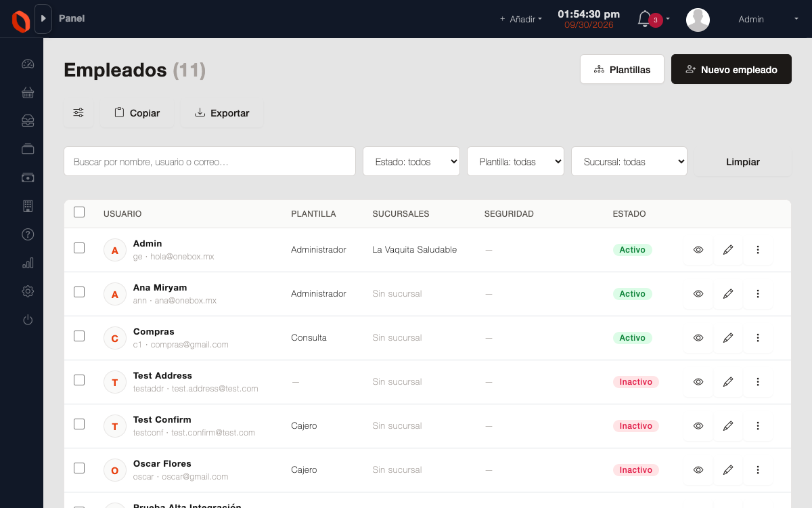
Task: Click the Admin profile avatar
Action: [x=698, y=20]
